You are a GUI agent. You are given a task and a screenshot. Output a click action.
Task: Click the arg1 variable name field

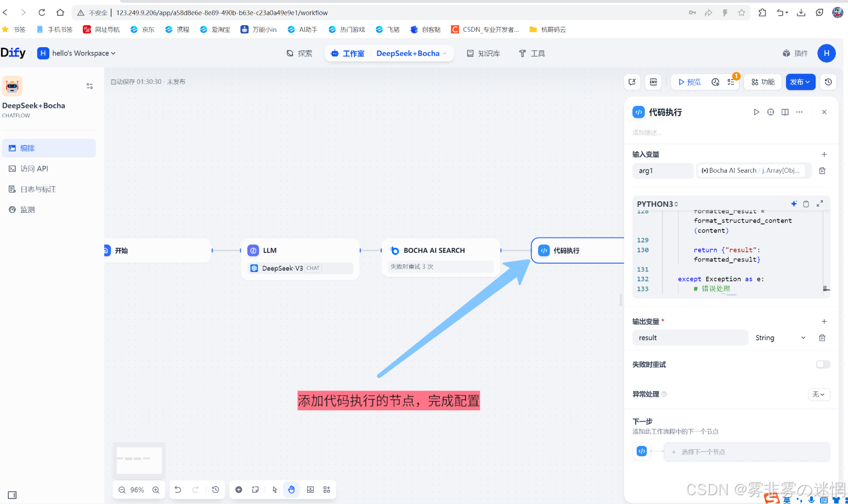pyautogui.click(x=663, y=171)
